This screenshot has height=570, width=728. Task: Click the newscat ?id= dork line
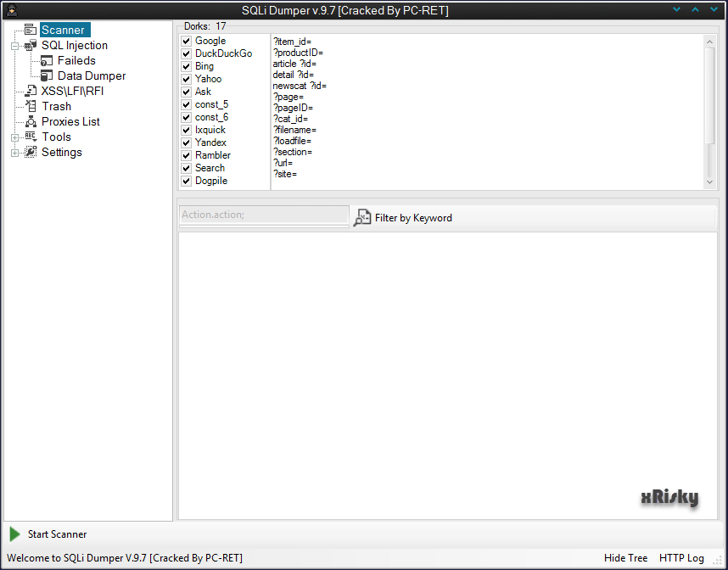pos(300,86)
